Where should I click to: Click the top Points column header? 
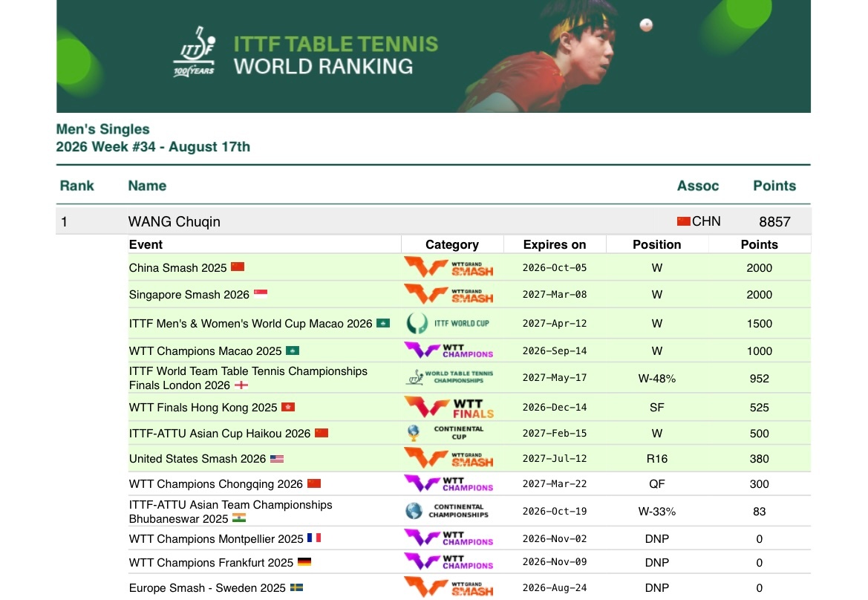click(774, 186)
